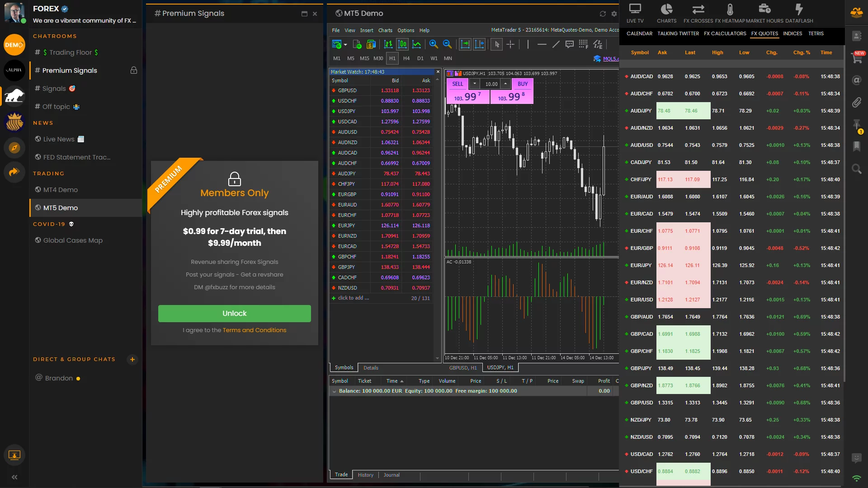This screenshot has height=488, width=868.
Task: Click the Market Watch vertical scrollbar
Action: 437,217
